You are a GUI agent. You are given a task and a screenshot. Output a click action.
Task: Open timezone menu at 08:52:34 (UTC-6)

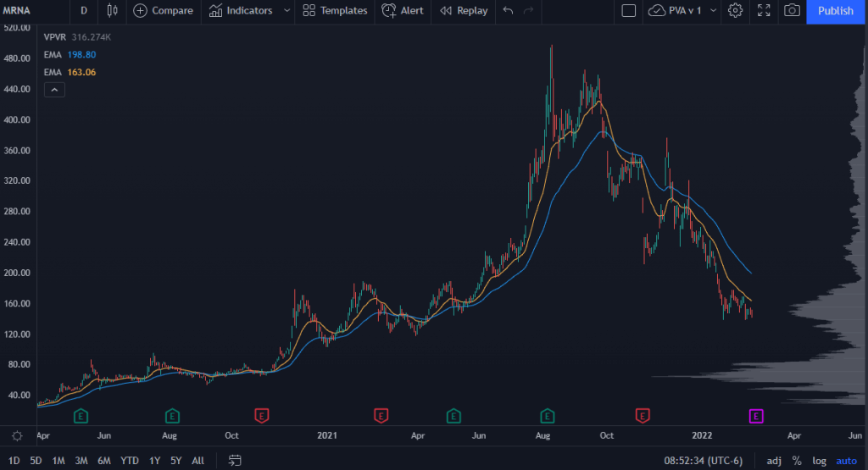click(x=703, y=461)
